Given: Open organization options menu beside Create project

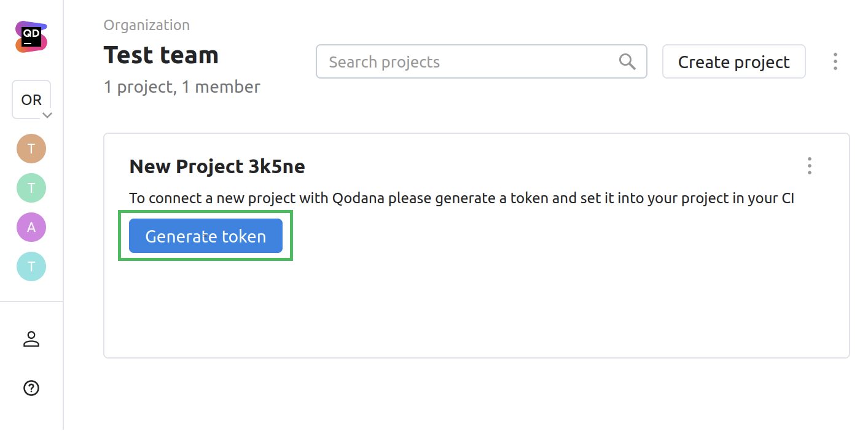Looking at the screenshot, I should point(835,62).
